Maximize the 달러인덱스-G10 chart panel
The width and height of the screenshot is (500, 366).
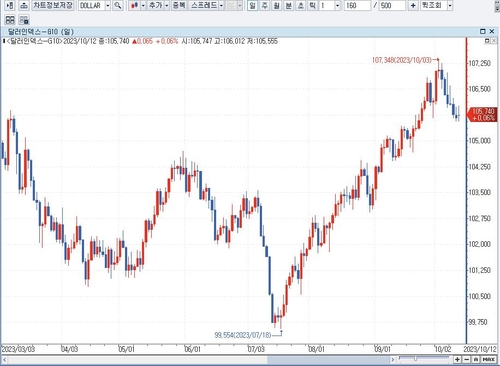coord(482,31)
